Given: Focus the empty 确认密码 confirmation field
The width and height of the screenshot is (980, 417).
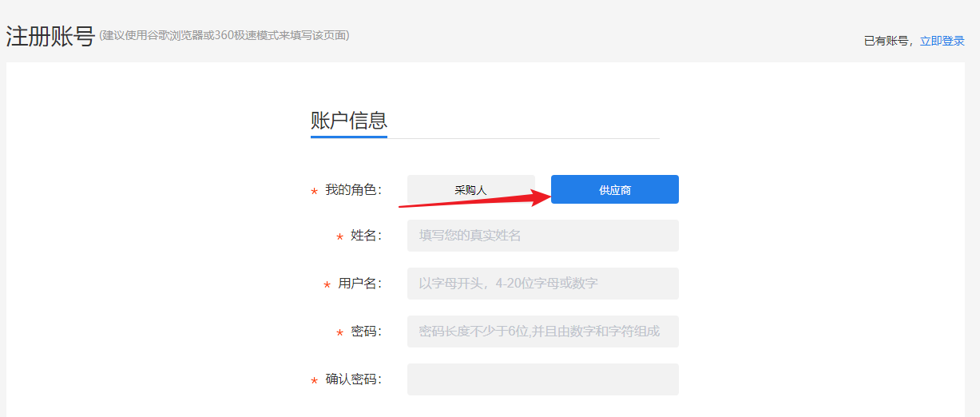Looking at the screenshot, I should click(x=542, y=379).
